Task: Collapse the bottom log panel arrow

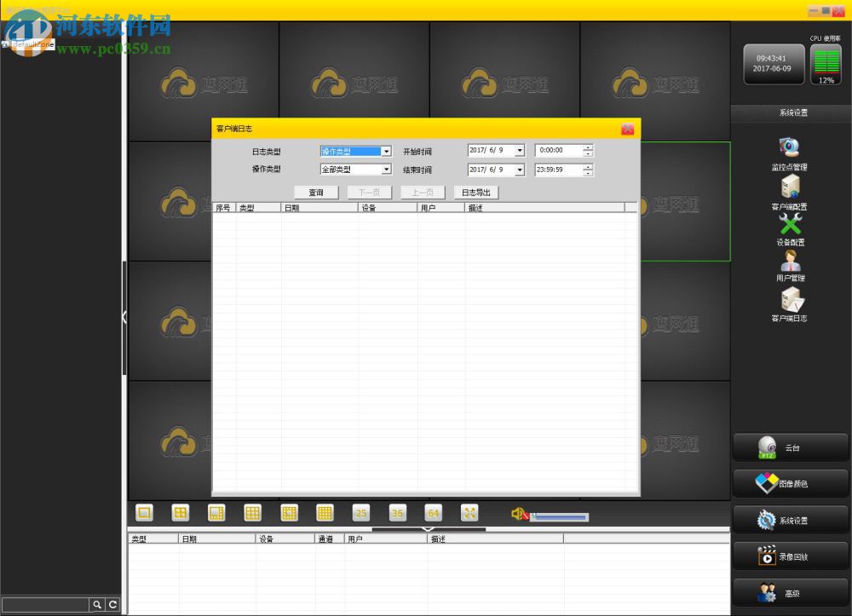Action: point(429,528)
